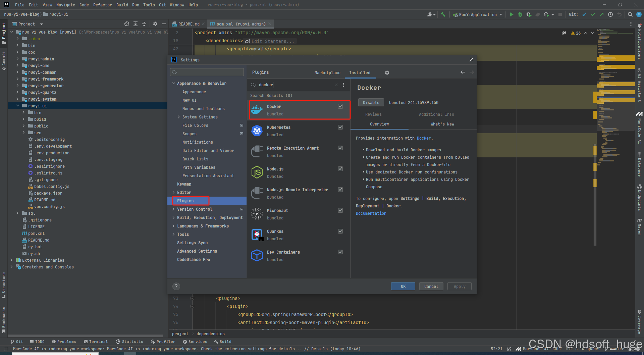
Task: Click the Settings back arrow icon
Action: [x=463, y=72]
